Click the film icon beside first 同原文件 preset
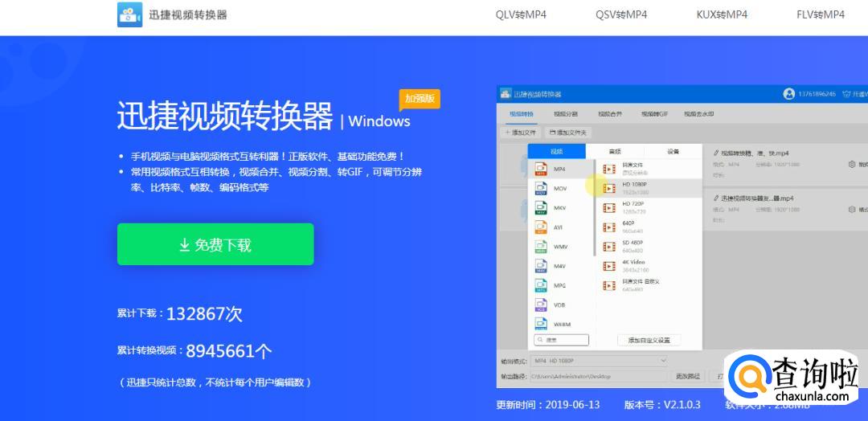The image size is (868, 421). tap(609, 169)
